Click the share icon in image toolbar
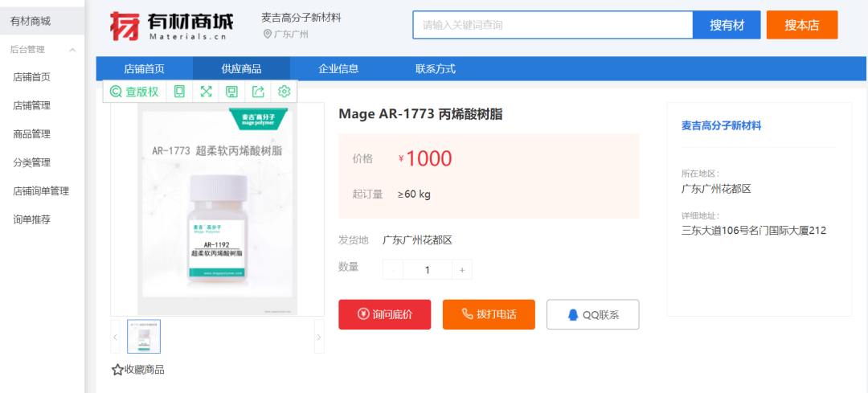868x393 pixels. [258, 92]
